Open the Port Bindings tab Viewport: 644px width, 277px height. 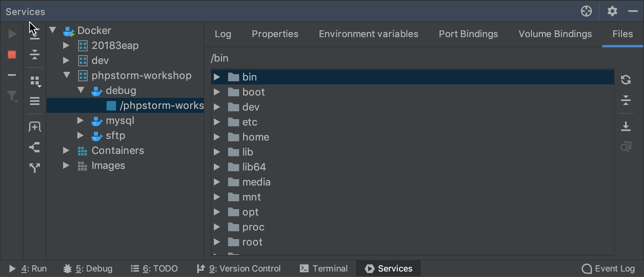468,34
